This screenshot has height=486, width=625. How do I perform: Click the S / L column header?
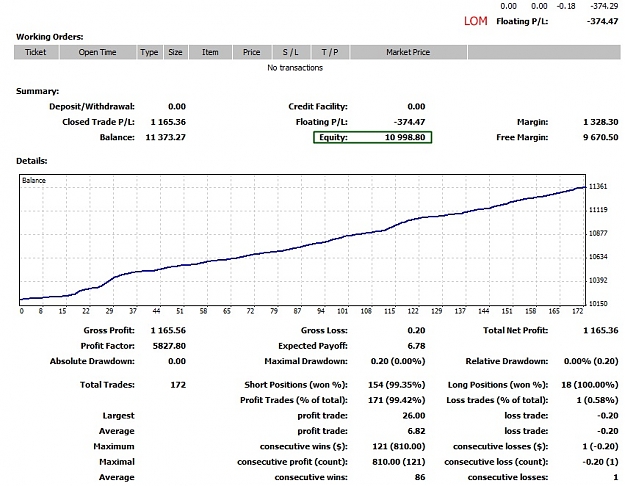coord(291,52)
